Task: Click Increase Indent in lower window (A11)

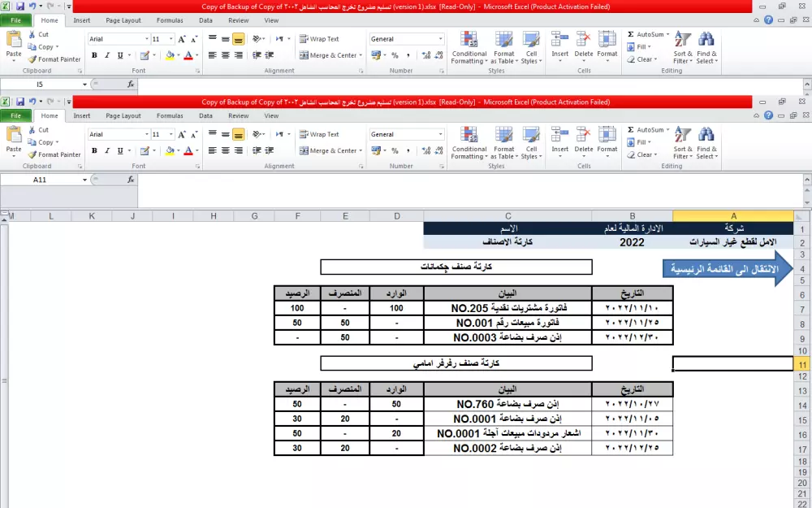Action: click(270, 150)
